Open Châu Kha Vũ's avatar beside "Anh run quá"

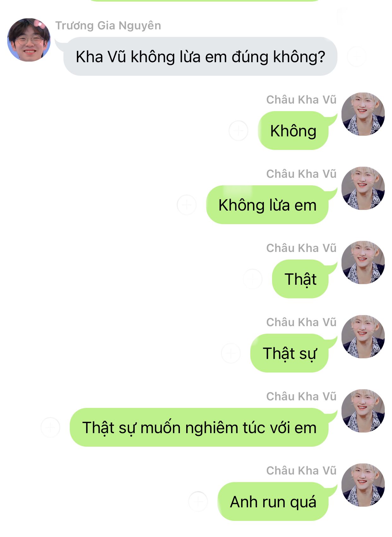point(363,485)
